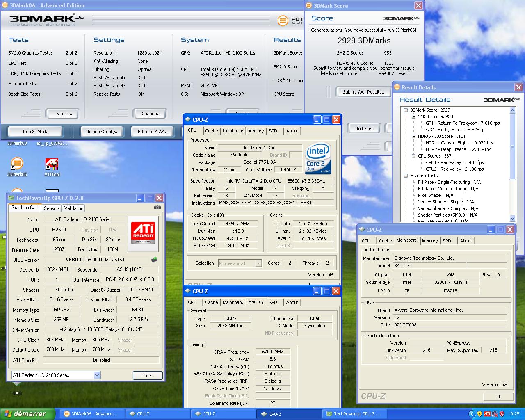
Task: Click the 3DMark Score window title icon
Action: click(309, 6)
